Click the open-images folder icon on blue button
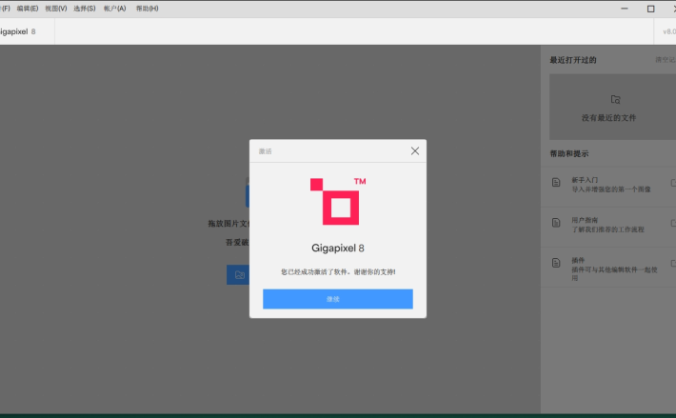Viewport: 676px width, 418px height. (240, 275)
